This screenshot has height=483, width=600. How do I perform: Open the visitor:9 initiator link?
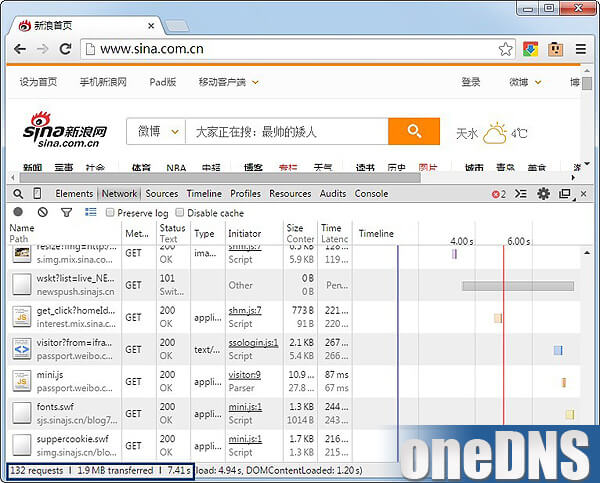[245, 375]
